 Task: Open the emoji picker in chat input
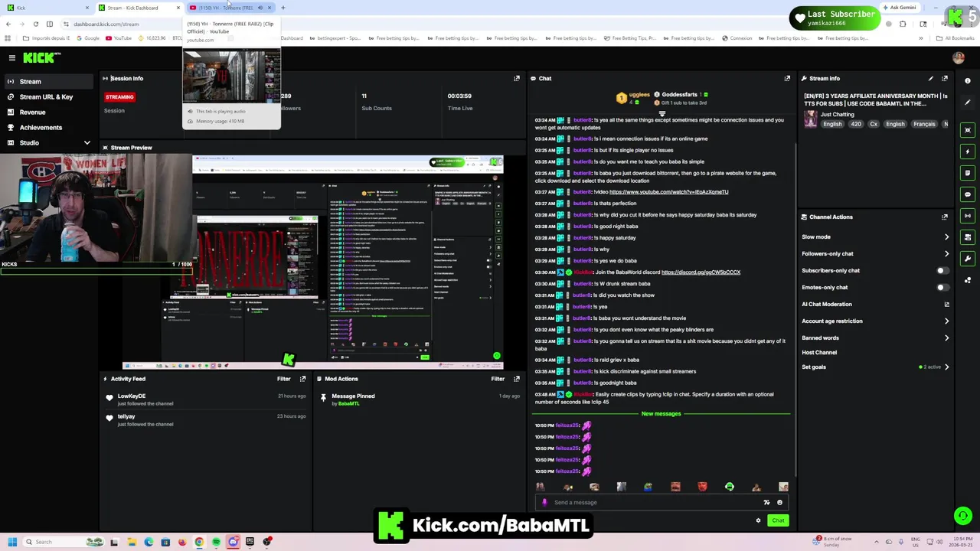779,503
